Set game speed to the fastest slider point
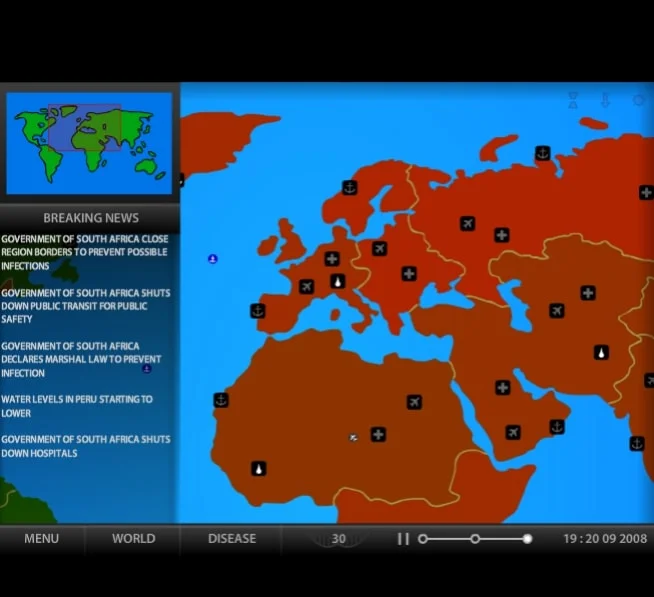The height and width of the screenshot is (597, 654). click(528, 539)
